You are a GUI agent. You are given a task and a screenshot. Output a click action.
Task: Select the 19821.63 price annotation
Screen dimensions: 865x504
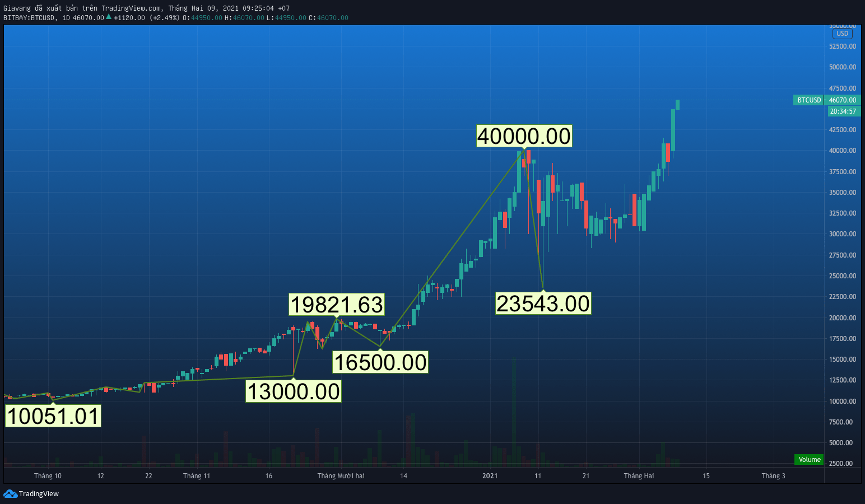pyautogui.click(x=337, y=305)
